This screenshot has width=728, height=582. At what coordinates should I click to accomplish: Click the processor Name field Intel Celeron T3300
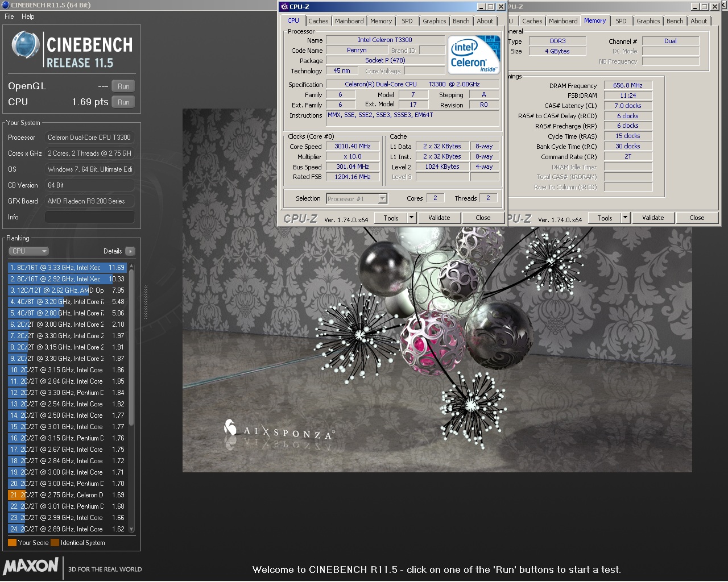385,40
